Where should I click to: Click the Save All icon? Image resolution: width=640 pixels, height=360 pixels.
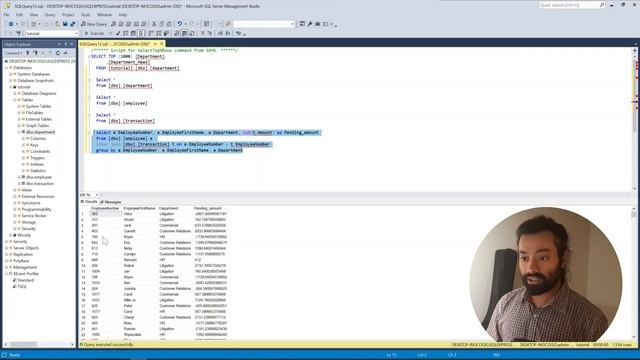[x=73, y=24]
